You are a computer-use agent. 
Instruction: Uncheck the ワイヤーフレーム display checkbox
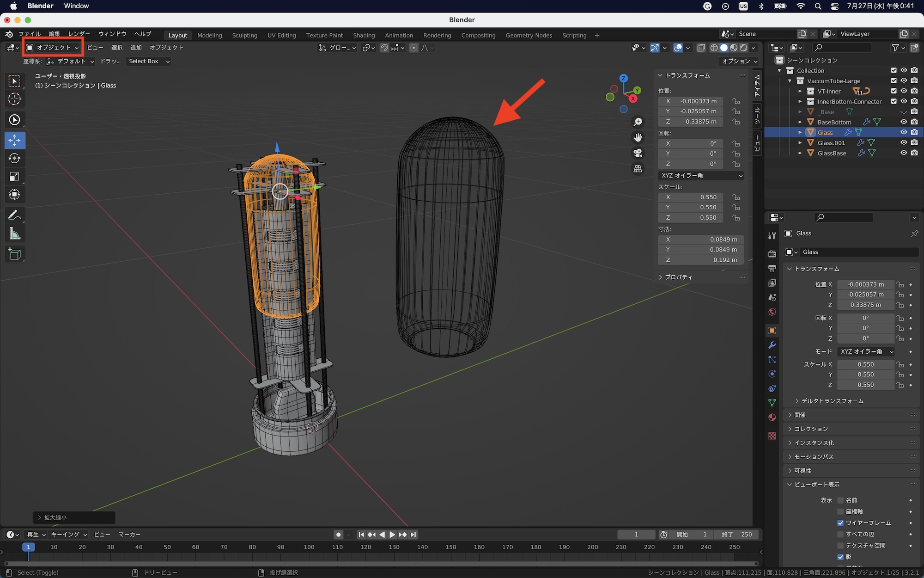pos(840,523)
